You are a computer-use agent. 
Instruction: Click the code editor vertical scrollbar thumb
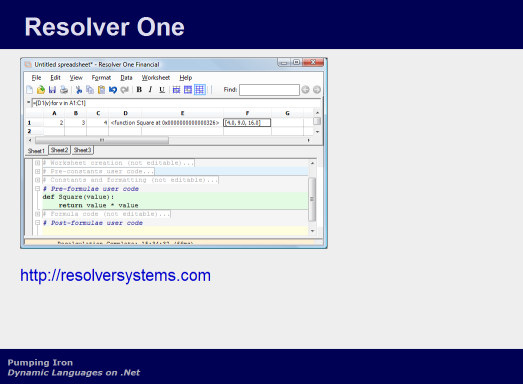[x=312, y=199]
